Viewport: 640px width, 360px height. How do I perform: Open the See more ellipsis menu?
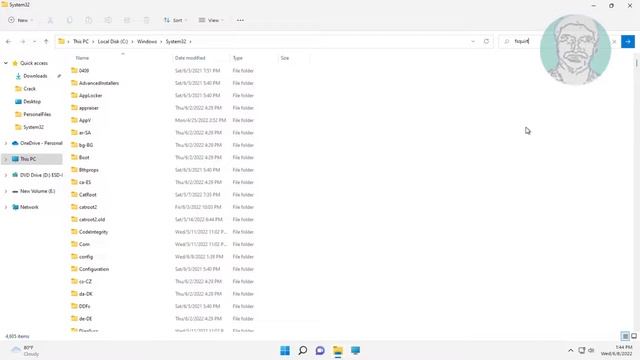tap(240, 20)
